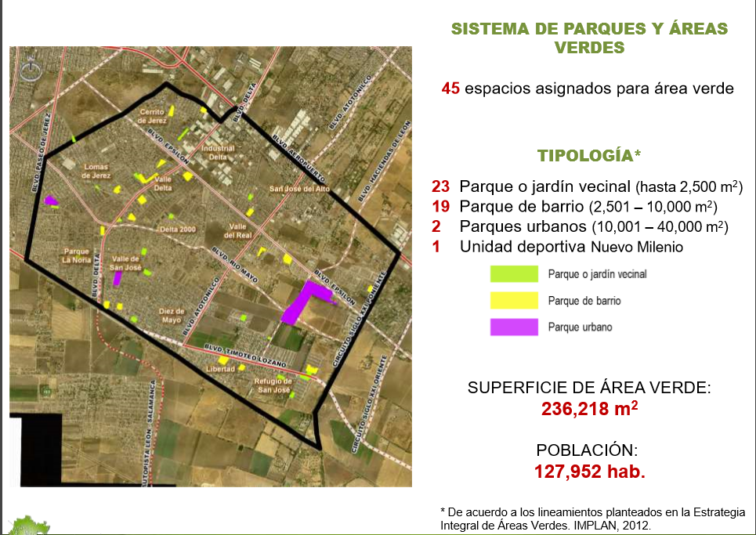This screenshot has height=535, width=756.
Task: Click the '23 Parque o jardín vecinal' line
Action: 588,186
